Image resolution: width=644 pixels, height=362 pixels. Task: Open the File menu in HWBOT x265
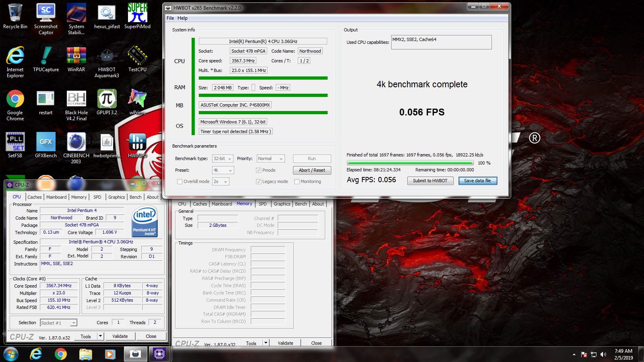tap(170, 18)
